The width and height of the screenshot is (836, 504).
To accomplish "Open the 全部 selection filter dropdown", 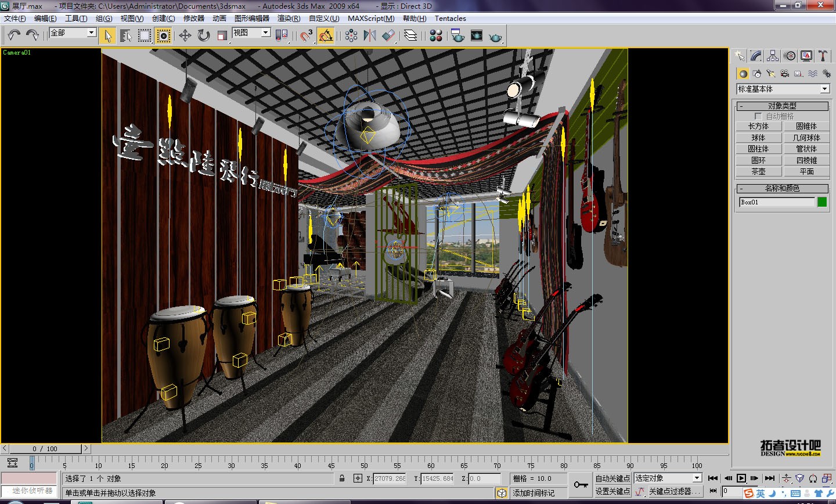I will pyautogui.click(x=73, y=33).
